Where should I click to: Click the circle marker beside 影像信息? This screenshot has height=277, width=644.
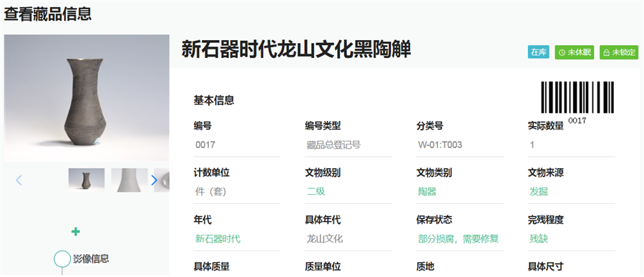(62, 259)
